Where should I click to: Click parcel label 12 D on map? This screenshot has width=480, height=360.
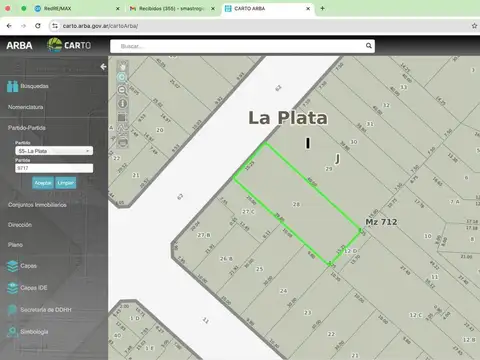pyautogui.click(x=351, y=251)
